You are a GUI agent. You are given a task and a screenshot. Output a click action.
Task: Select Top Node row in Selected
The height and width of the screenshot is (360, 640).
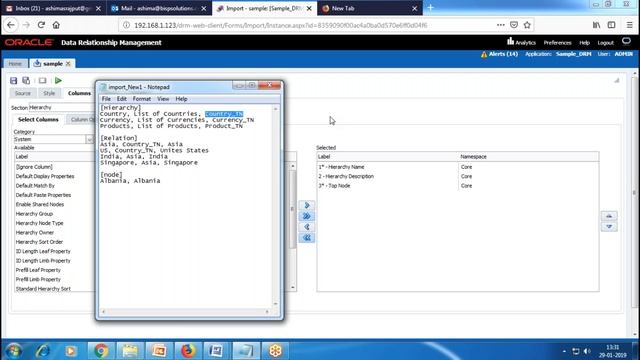pyautogui.click(x=458, y=186)
